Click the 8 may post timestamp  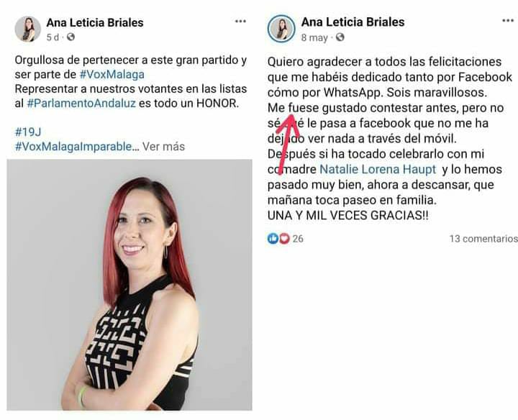[314, 37]
